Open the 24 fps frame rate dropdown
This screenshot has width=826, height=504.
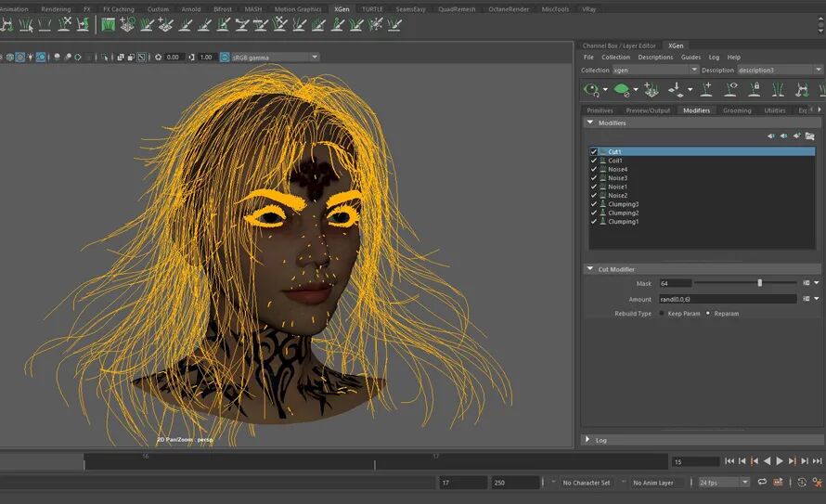coord(724,483)
